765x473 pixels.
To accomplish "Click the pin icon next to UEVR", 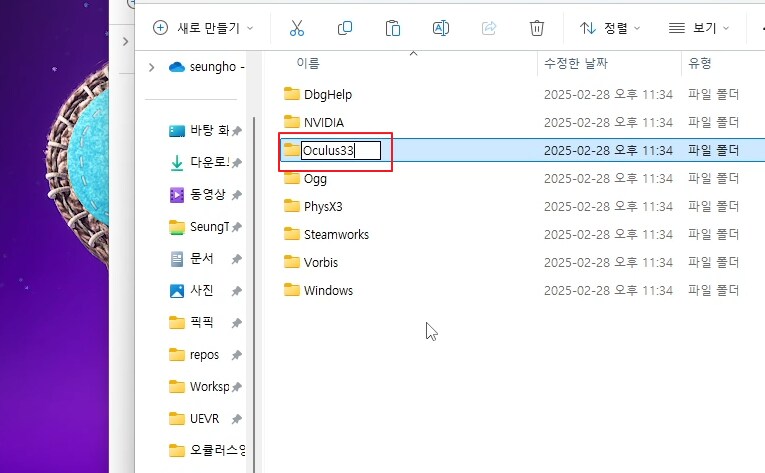I will coord(237,419).
